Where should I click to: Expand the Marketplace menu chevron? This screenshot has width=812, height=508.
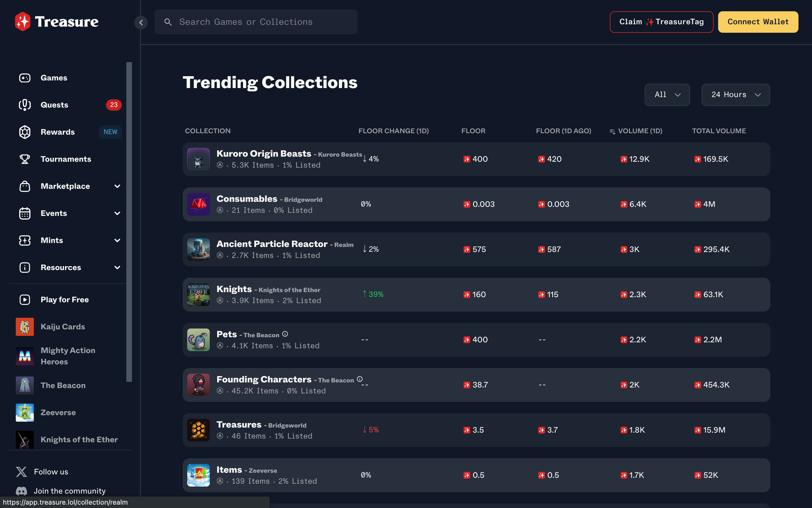point(117,186)
